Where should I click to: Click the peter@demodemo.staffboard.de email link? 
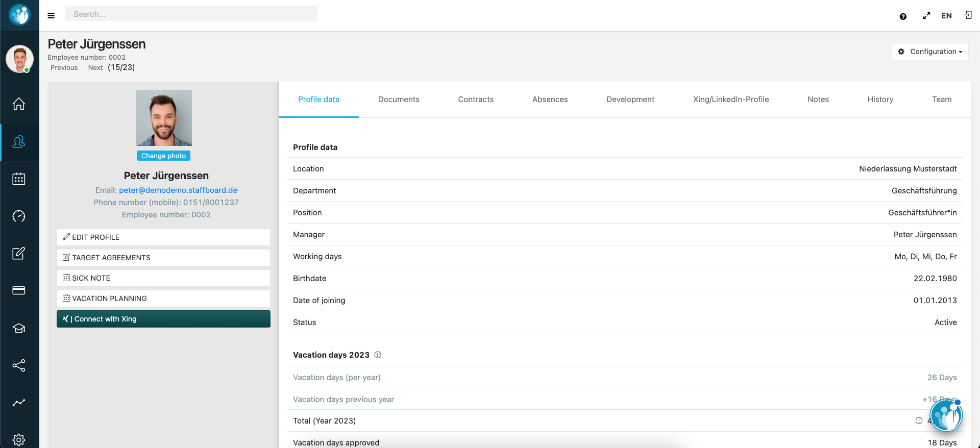click(178, 190)
